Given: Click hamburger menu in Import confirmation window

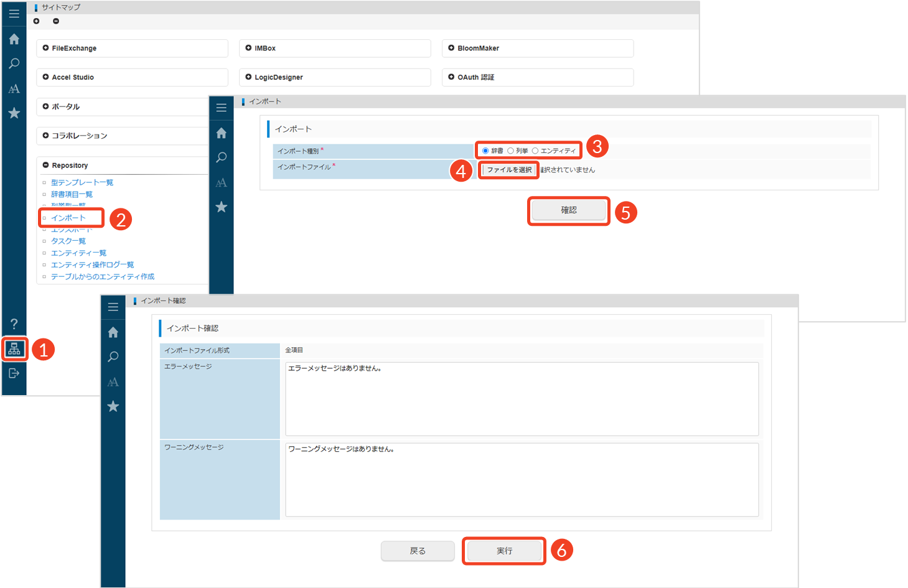Looking at the screenshot, I should click(x=113, y=307).
